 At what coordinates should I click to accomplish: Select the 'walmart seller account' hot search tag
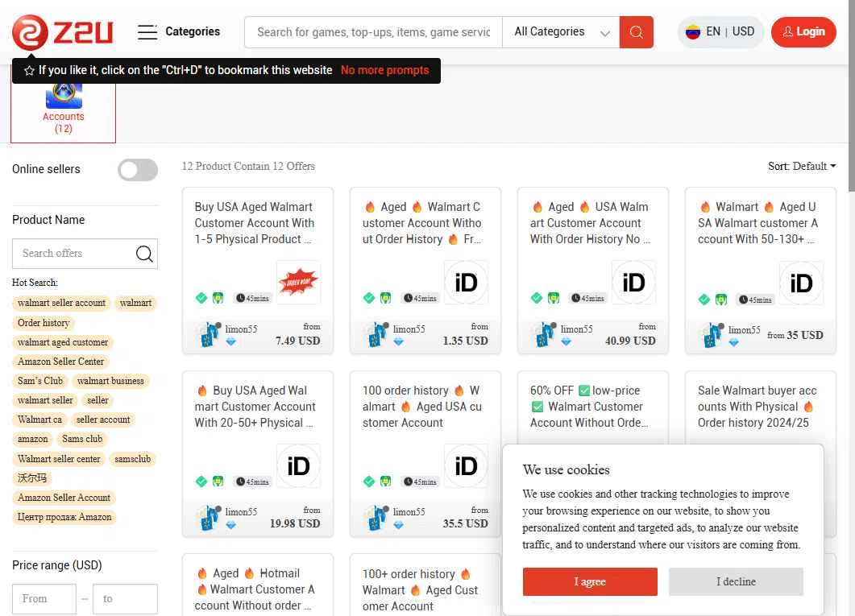point(61,303)
